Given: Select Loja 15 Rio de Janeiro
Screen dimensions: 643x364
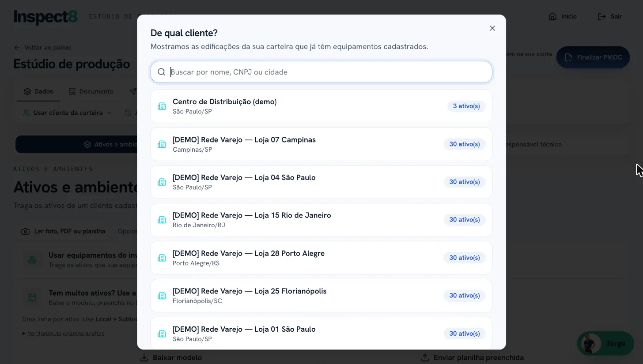Looking at the screenshot, I should click(321, 220).
